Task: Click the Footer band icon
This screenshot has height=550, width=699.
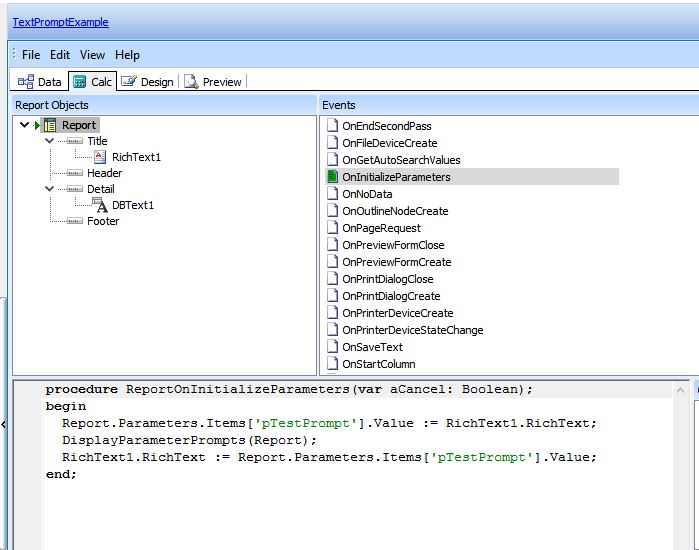Action: coord(75,221)
